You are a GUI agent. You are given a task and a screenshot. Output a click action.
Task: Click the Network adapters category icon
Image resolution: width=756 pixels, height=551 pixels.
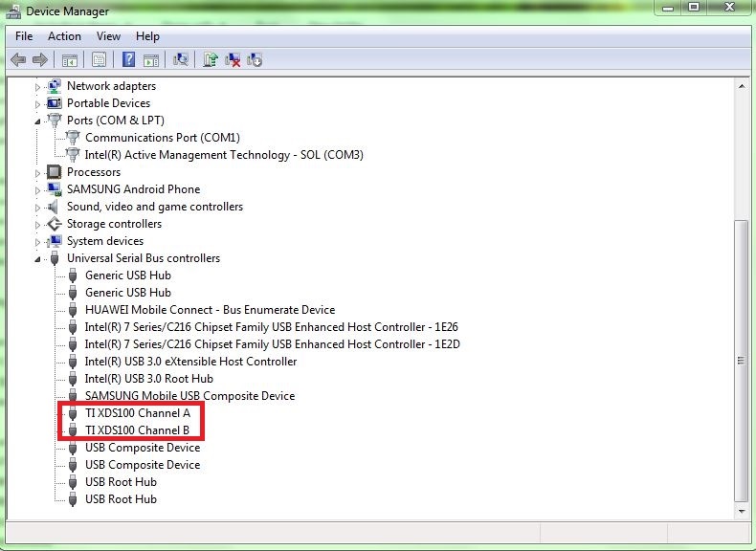tap(55, 86)
